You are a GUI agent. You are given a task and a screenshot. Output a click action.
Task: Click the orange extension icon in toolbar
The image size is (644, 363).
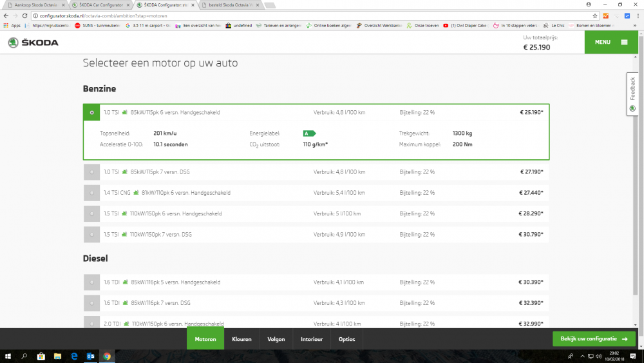point(606,15)
